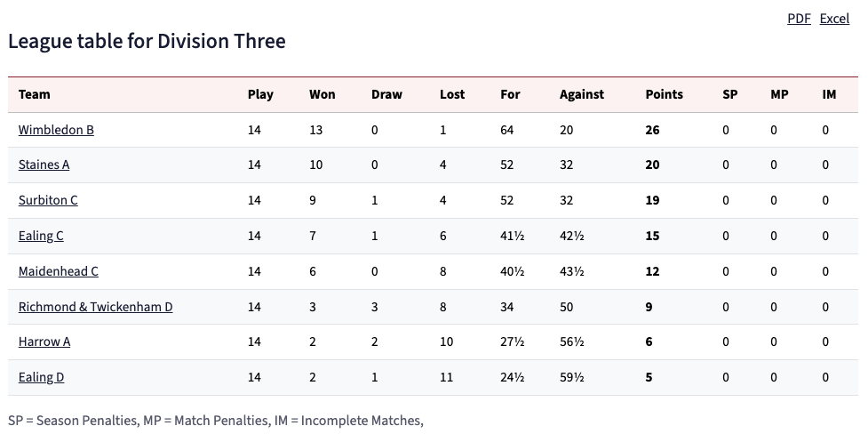Open Wimbledon B team page

click(x=56, y=130)
